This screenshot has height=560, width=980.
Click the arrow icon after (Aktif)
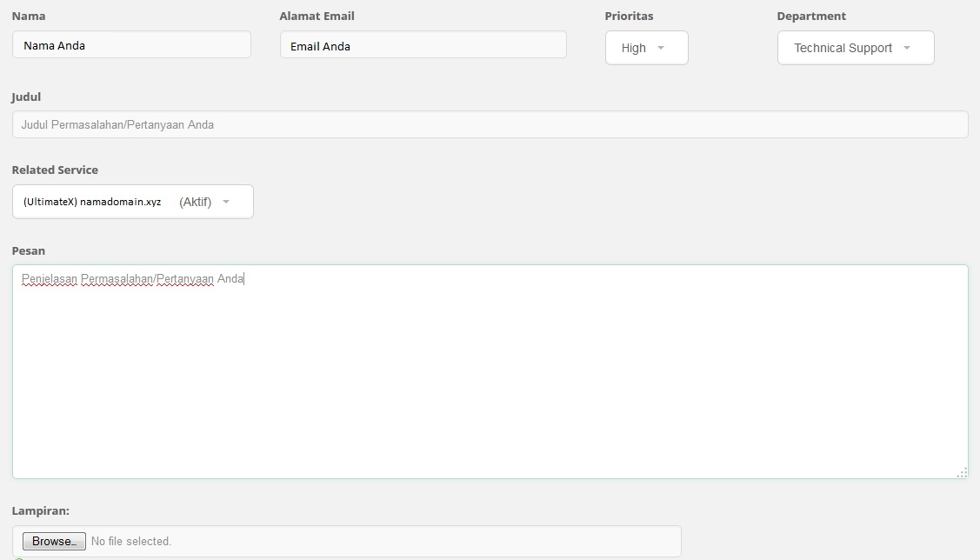226,202
